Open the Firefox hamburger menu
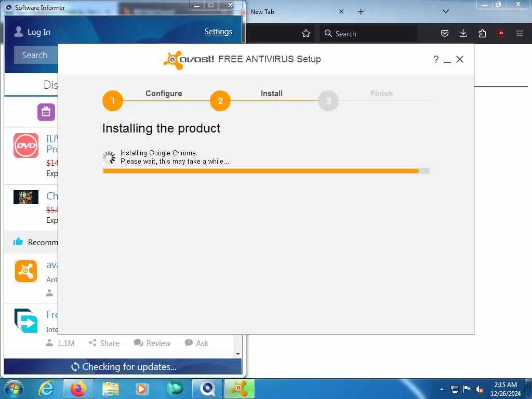532x399 pixels. pos(520,33)
